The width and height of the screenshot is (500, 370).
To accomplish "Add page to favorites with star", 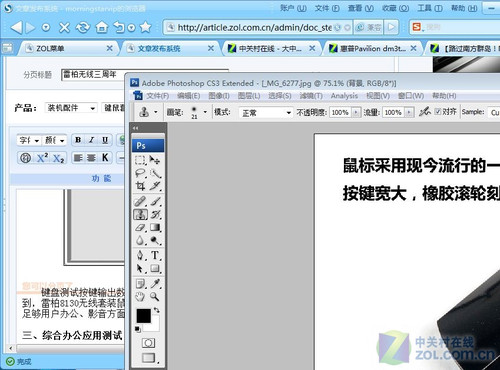I will (146, 27).
